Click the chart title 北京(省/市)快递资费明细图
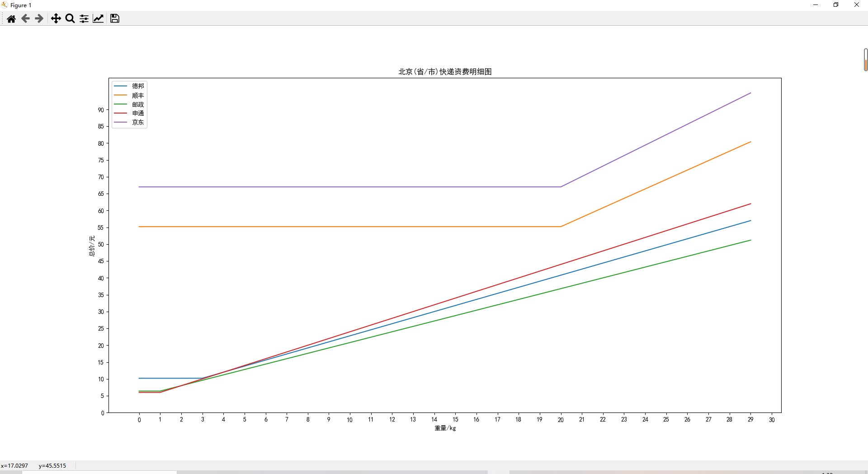This screenshot has width=868, height=474. [445, 71]
